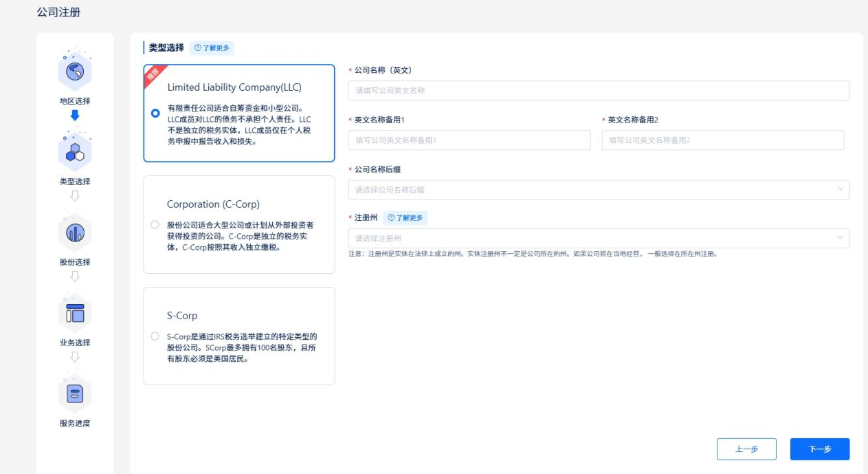
Task: Click the 业务选择 step label
Action: point(75,343)
